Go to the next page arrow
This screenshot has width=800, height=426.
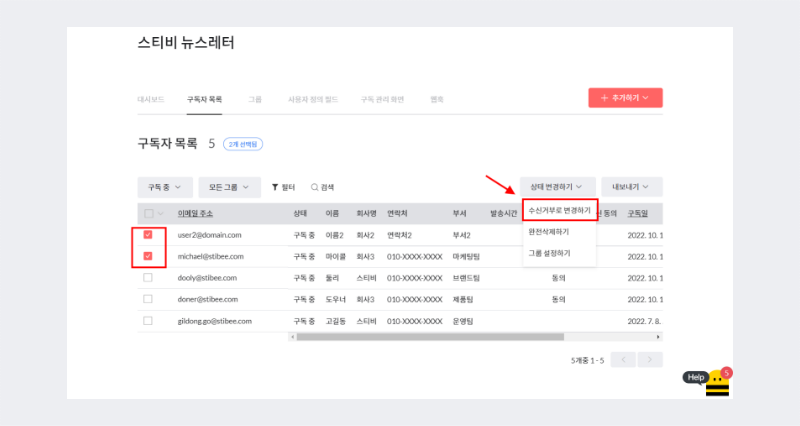(x=651, y=359)
